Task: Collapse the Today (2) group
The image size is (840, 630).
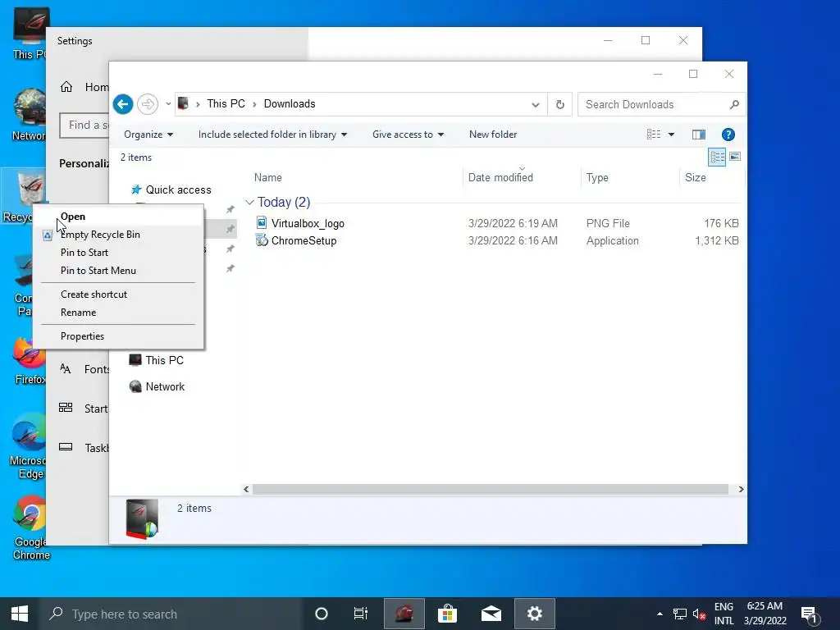Action: pos(249,202)
